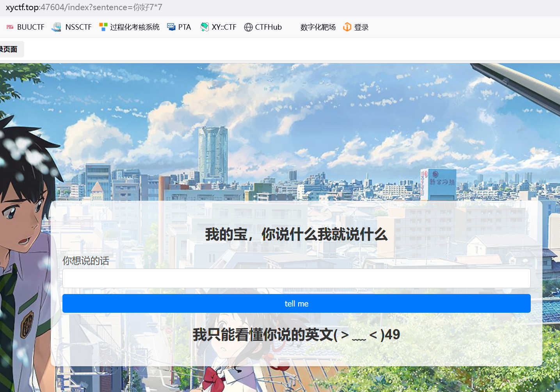This screenshot has width=560, height=392.
Task: Click the 我的宝，你说什么我就说什么 heading
Action: click(x=296, y=234)
